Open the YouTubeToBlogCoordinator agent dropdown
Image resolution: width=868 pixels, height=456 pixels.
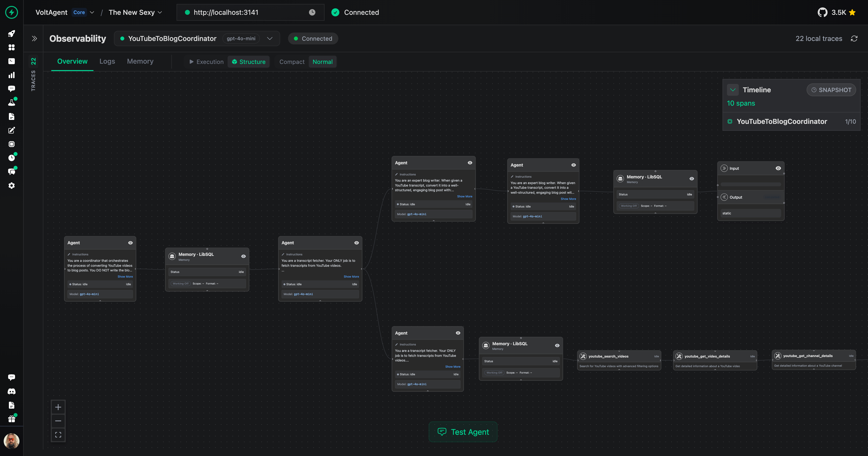click(270, 38)
